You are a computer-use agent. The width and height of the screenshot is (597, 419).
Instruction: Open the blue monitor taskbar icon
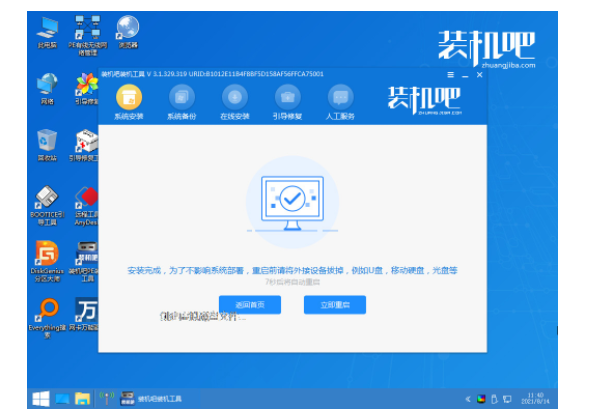(x=62, y=399)
